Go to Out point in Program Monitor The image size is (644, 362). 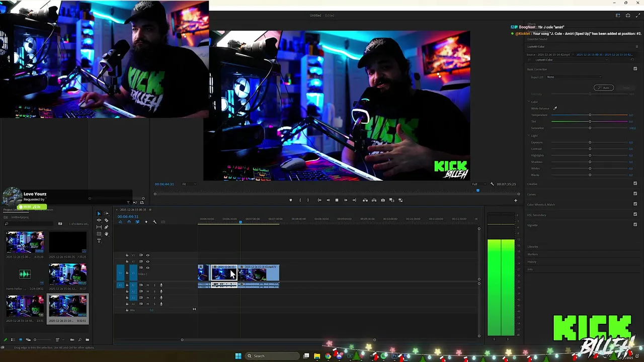(354, 200)
